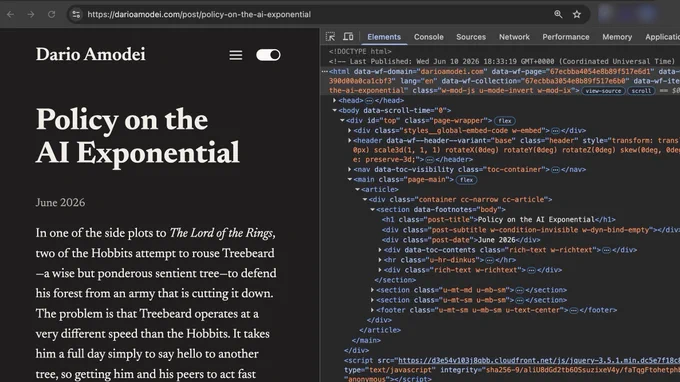Select the closing </article> tag line
680x382 pixels.
(380, 330)
